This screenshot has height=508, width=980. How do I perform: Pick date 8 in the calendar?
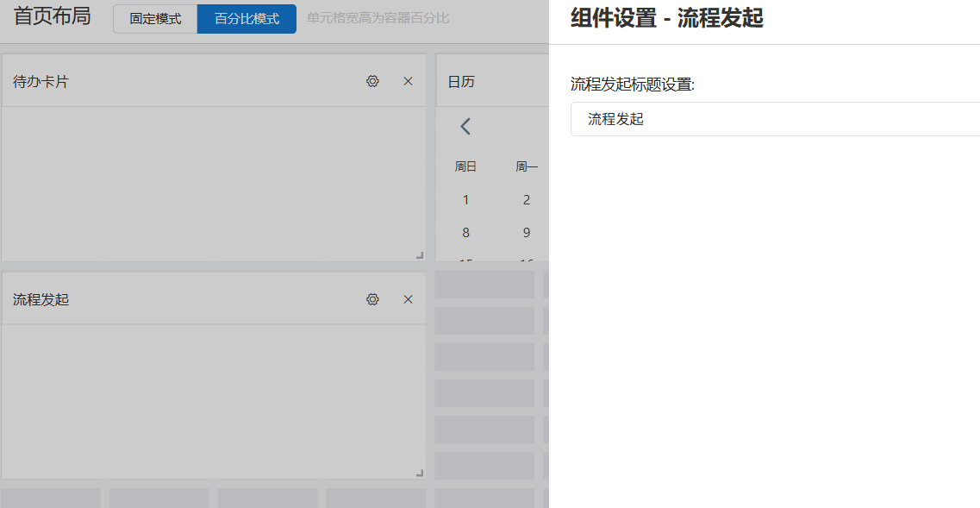click(465, 233)
